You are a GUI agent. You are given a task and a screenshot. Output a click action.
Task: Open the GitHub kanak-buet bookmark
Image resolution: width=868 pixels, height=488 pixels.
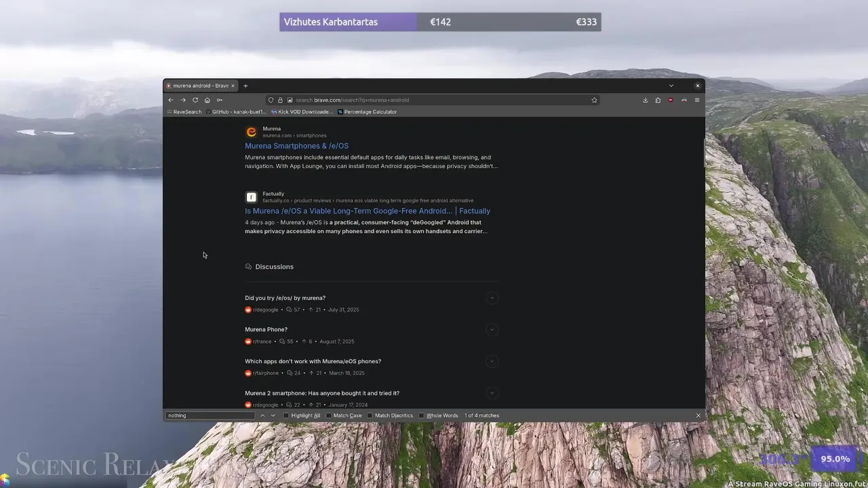click(236, 112)
